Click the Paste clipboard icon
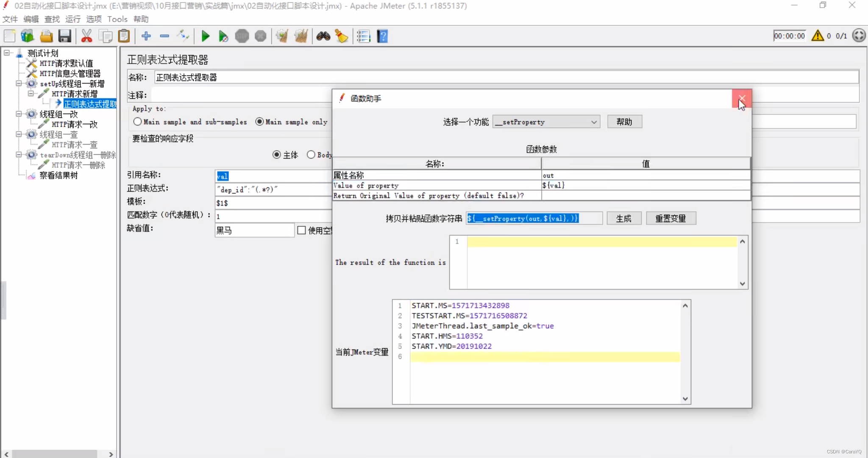Image resolution: width=868 pixels, height=458 pixels. [x=124, y=36]
